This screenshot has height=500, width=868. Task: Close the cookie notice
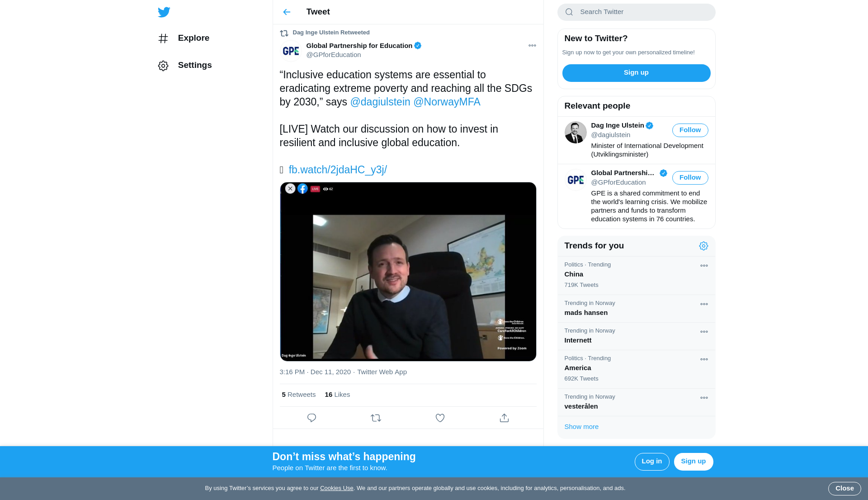click(x=844, y=489)
